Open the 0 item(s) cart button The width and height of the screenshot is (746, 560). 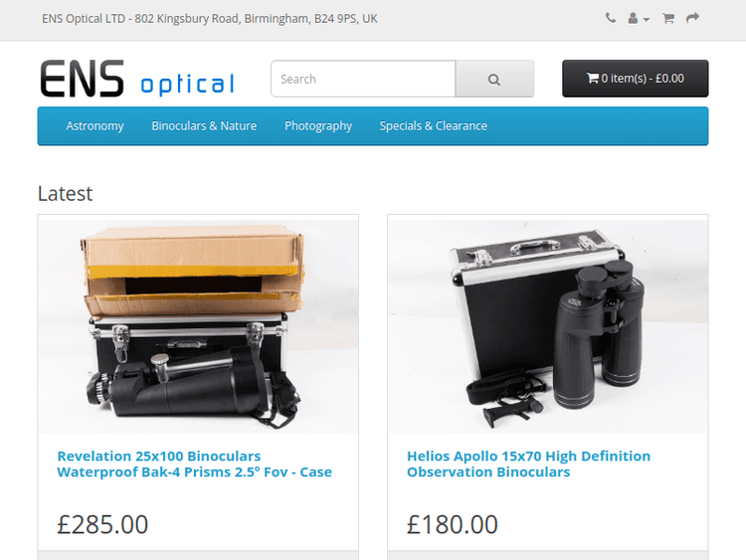pos(636,79)
